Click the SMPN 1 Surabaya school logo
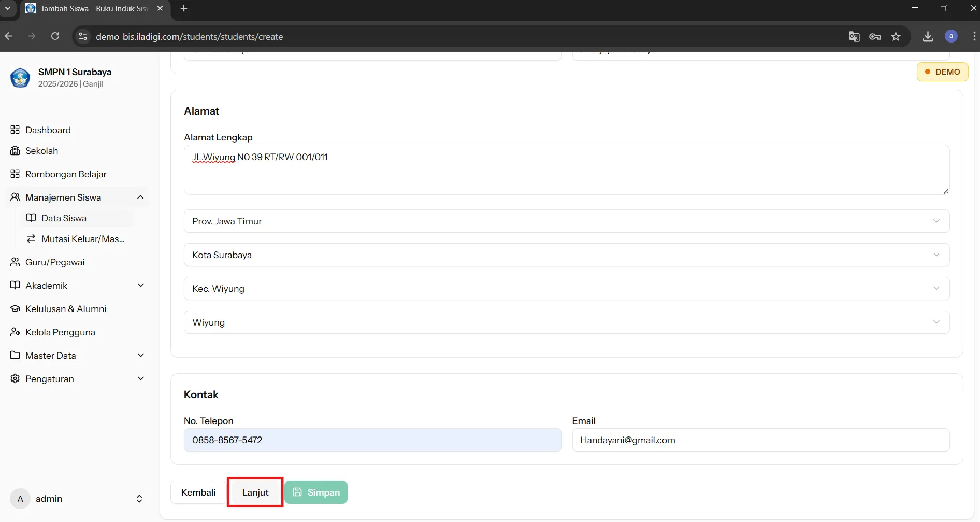This screenshot has height=522, width=980. (20, 78)
